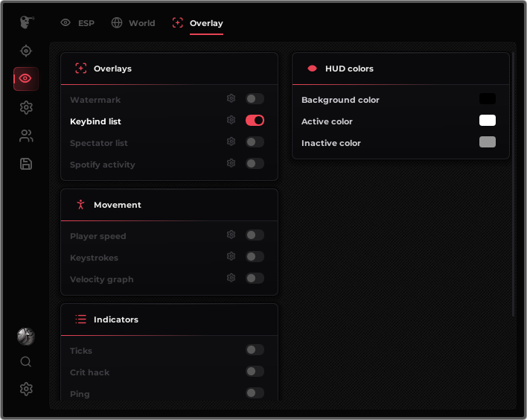
Task: Open Velocity graph settings gear
Action: click(231, 278)
